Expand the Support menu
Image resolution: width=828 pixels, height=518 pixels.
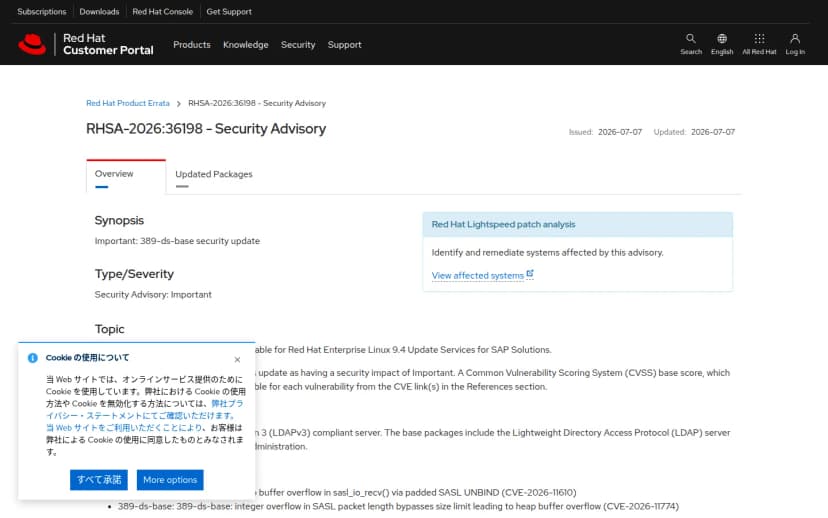click(344, 45)
